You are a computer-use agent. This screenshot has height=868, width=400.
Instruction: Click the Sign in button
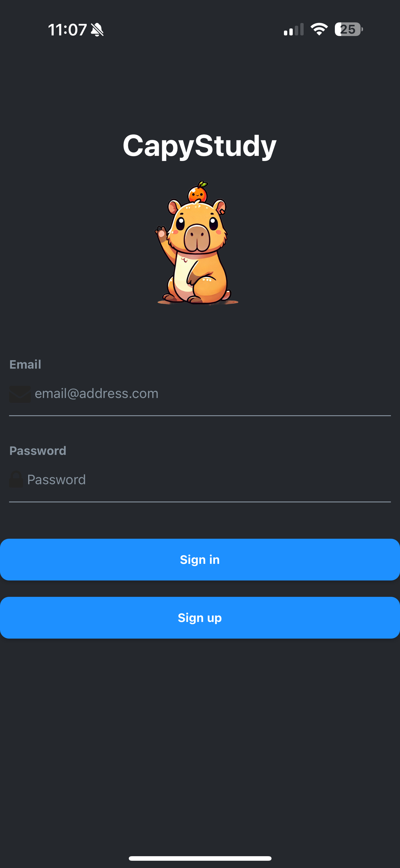pyautogui.click(x=200, y=560)
